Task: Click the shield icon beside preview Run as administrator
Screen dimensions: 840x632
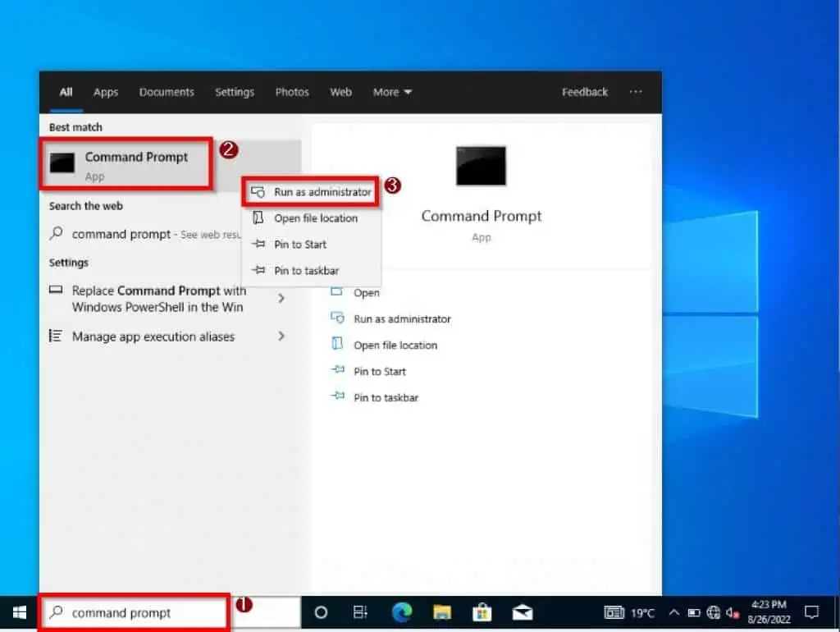Action: (x=337, y=318)
